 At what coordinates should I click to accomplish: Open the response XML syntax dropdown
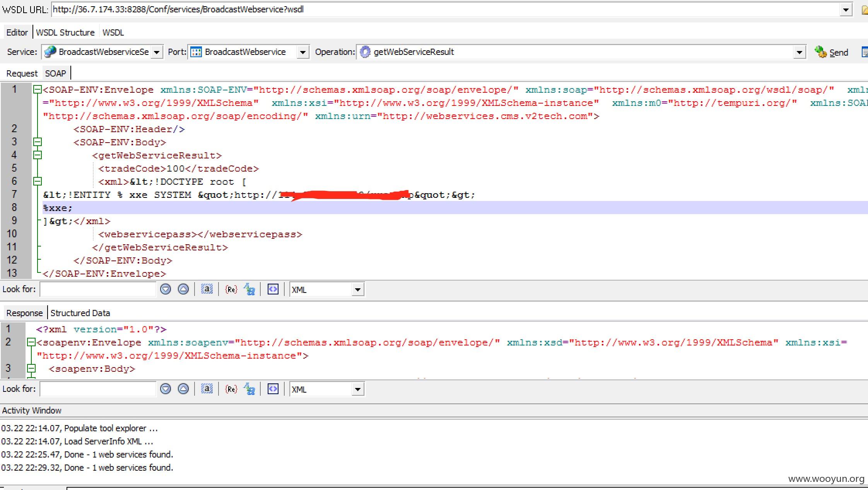pyautogui.click(x=357, y=389)
